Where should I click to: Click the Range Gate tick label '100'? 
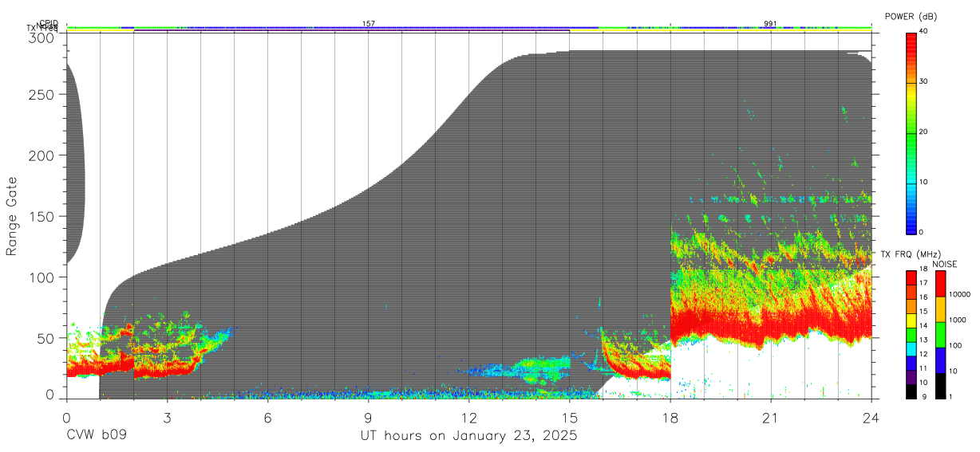point(42,277)
